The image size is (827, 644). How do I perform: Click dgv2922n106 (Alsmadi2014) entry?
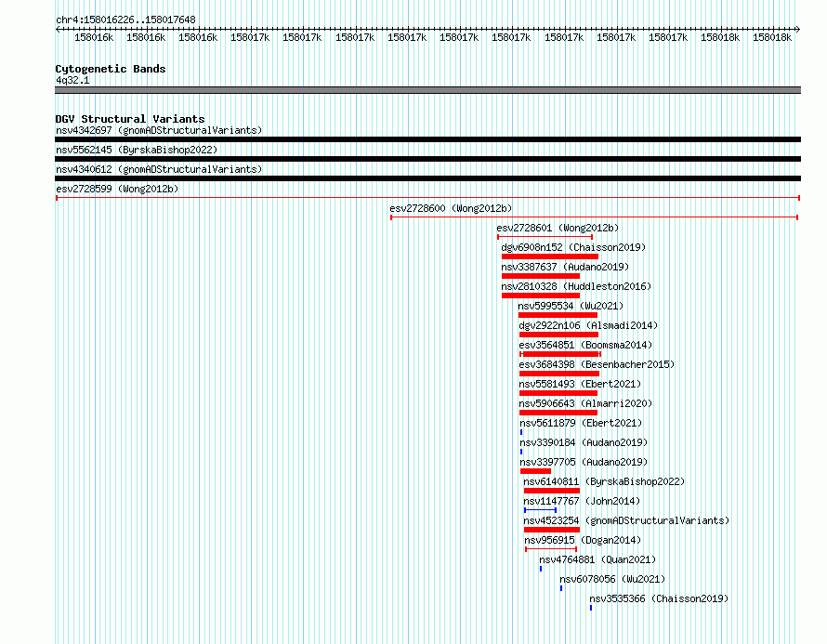point(588,325)
